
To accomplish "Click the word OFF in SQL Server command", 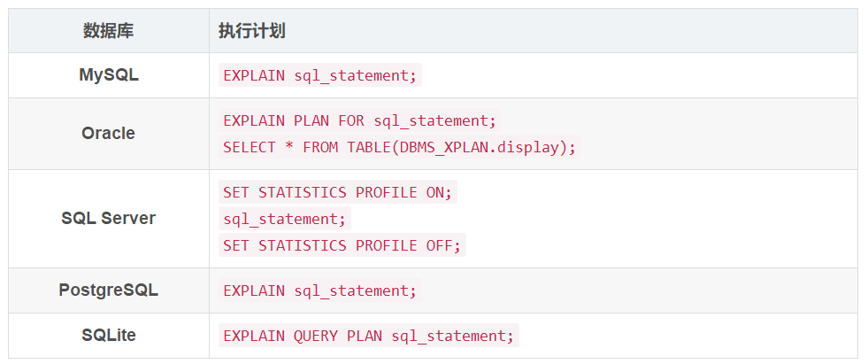I will click(439, 245).
